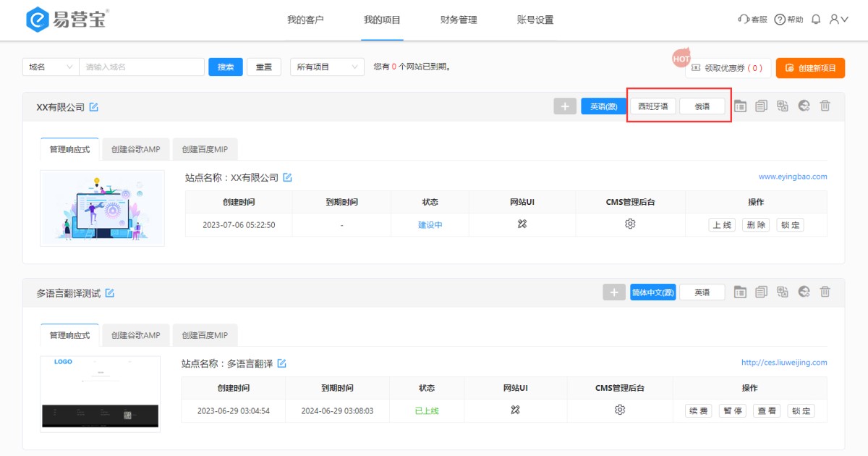Switch 多语言翻译测试 to 英语 language

702,292
